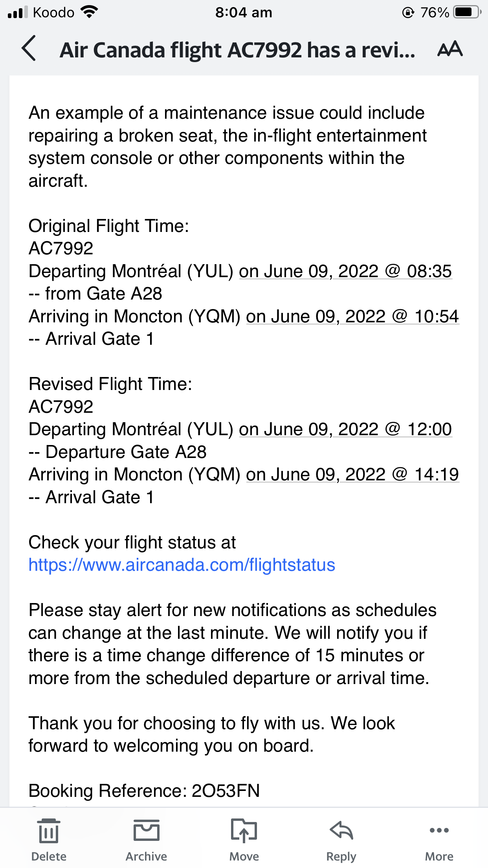This screenshot has width=488, height=868.
Task: Open the aircanada.com flightstatus link
Action: (x=182, y=565)
